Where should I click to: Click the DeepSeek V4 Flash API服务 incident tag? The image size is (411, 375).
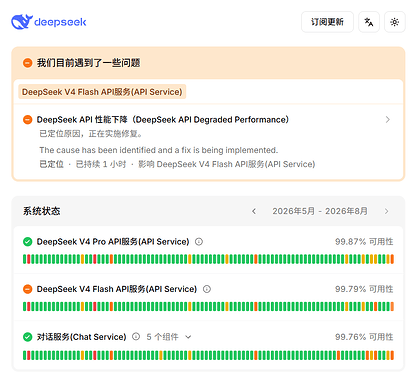(x=102, y=92)
